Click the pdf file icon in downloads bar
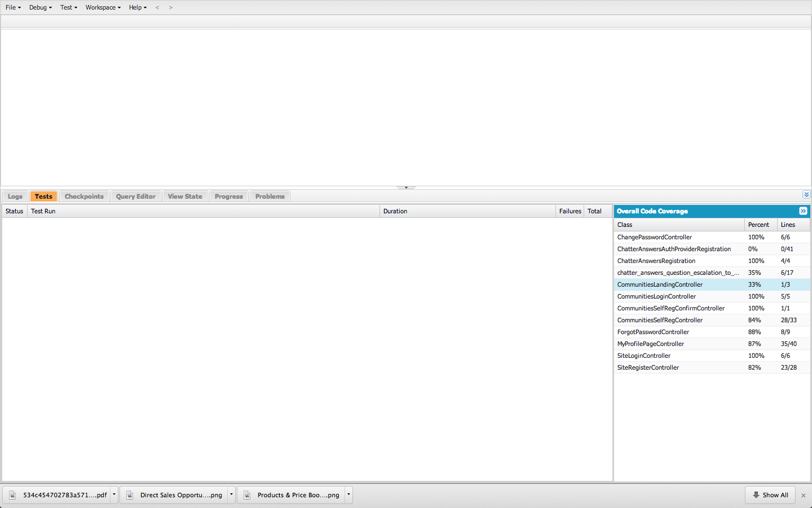The width and height of the screenshot is (812, 508). [12, 495]
